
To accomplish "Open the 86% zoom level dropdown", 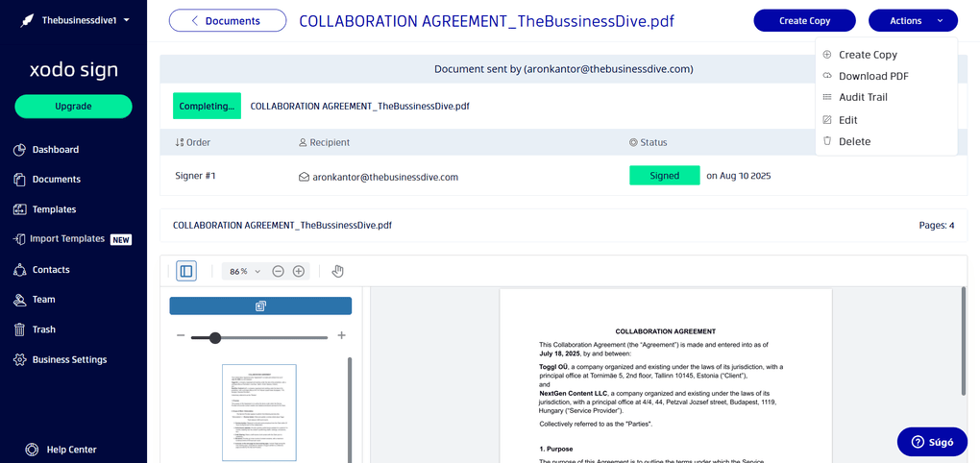I will click(245, 271).
